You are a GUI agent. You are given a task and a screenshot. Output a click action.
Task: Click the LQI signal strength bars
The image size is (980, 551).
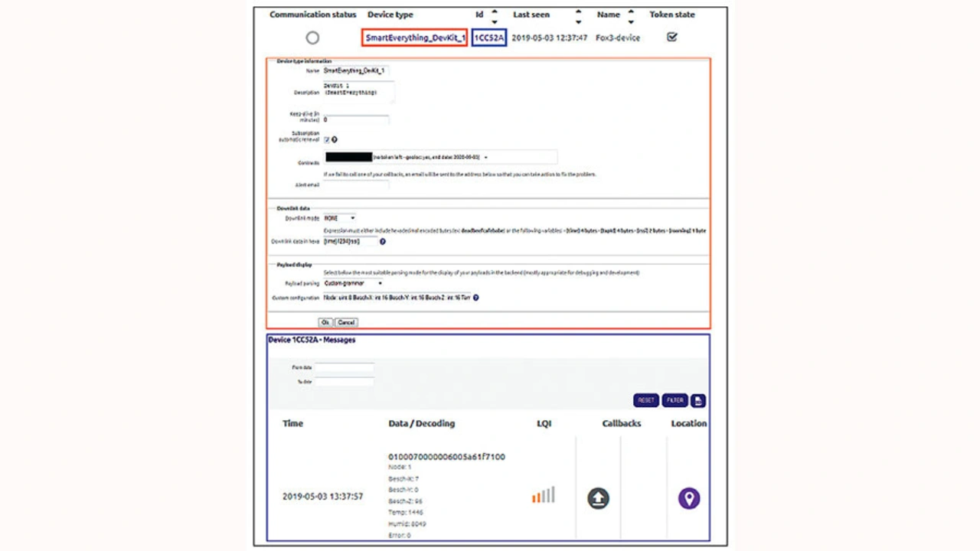click(544, 495)
